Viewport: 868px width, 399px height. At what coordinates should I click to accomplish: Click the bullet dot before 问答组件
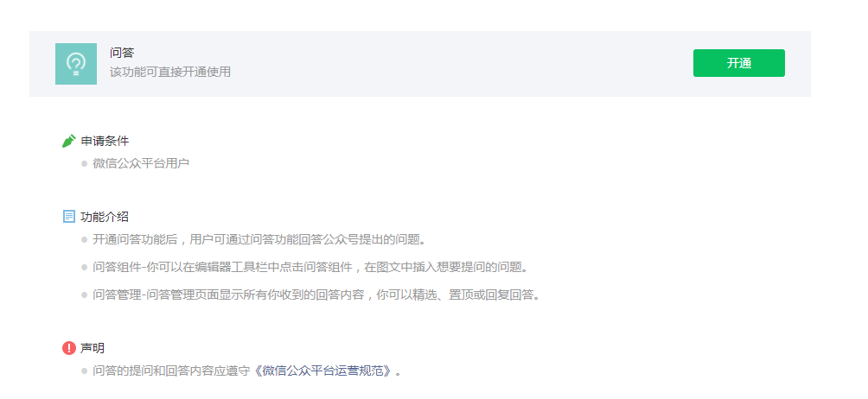pos(84,268)
